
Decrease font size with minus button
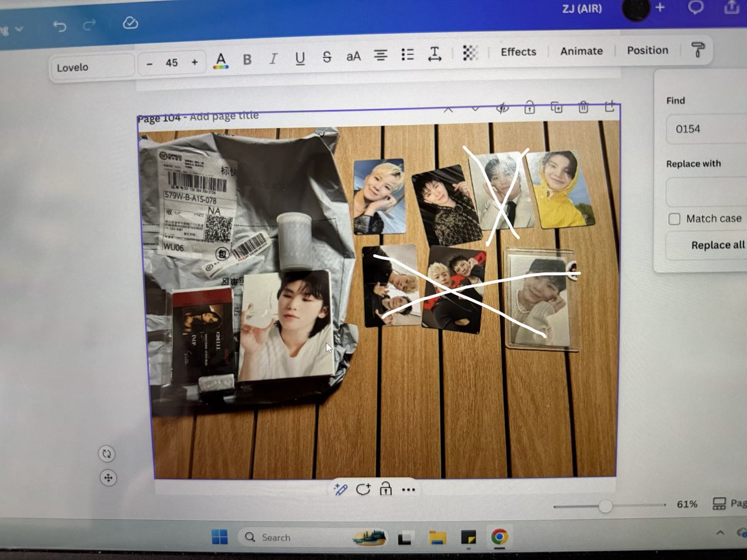tap(149, 63)
